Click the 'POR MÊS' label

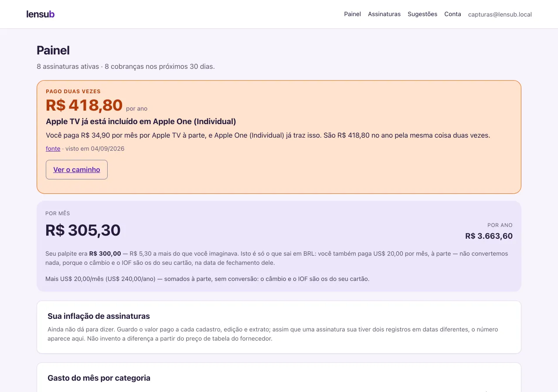(58, 213)
